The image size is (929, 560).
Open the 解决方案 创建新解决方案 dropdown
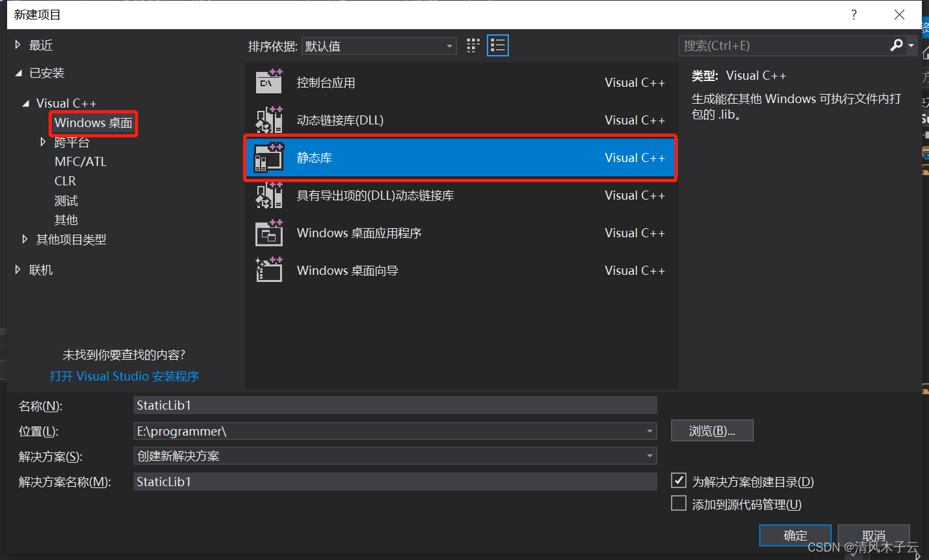395,456
